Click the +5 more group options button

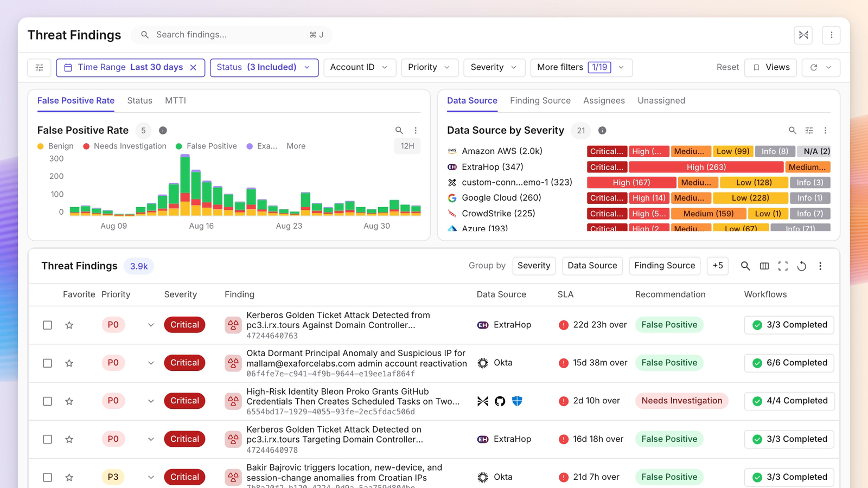[x=718, y=266]
